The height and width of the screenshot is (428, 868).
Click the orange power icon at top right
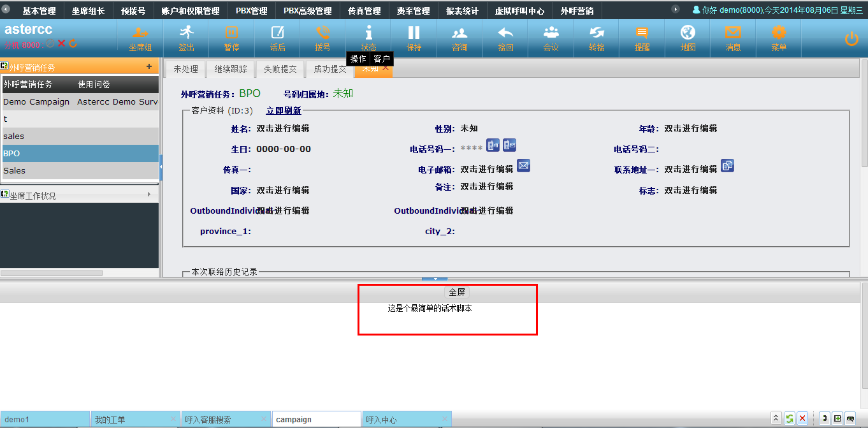[851, 39]
